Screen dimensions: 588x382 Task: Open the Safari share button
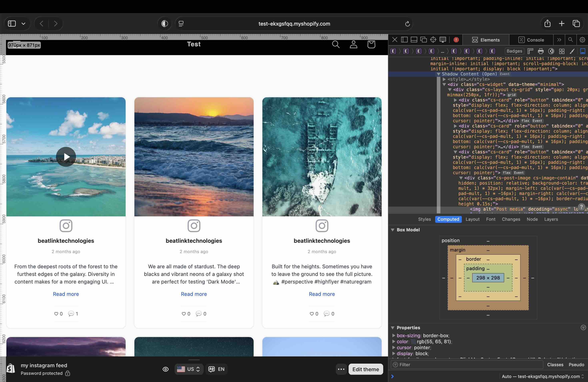click(x=547, y=23)
